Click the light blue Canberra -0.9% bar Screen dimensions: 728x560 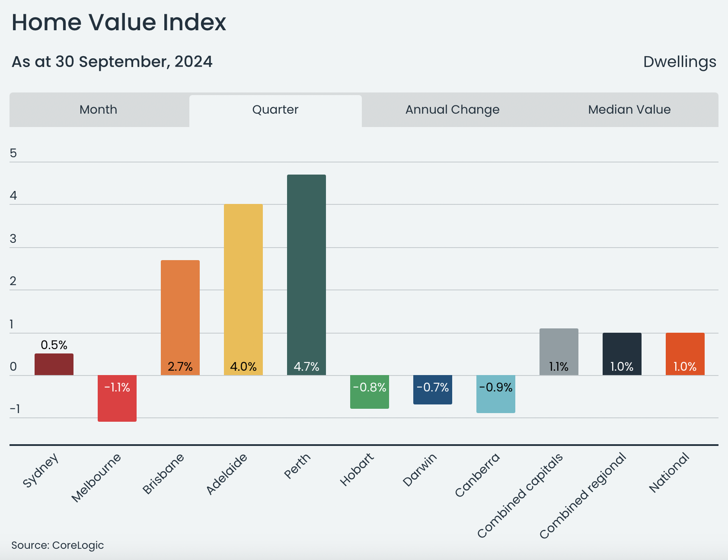(496, 394)
